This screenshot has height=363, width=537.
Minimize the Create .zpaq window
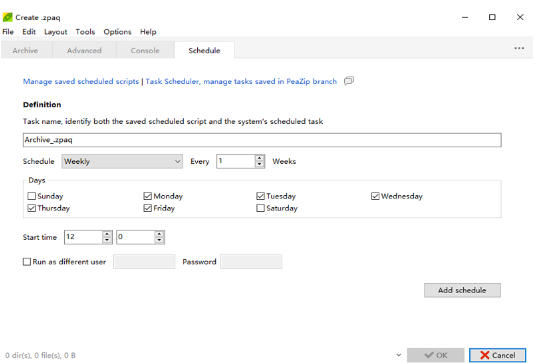click(465, 17)
